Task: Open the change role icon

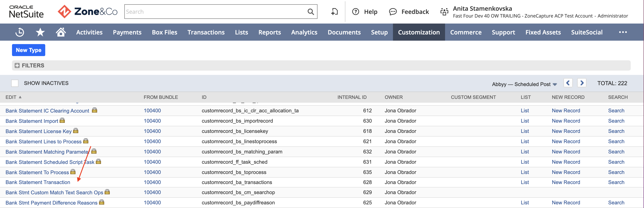Action: pos(444,12)
